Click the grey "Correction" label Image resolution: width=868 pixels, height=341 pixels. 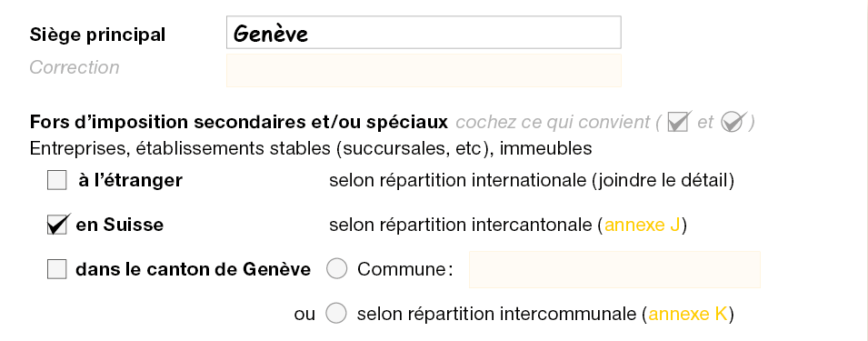75,67
